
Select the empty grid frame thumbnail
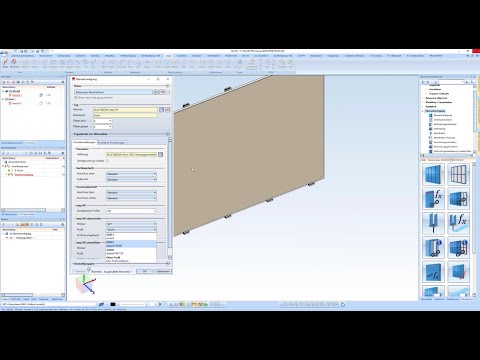[458, 174]
